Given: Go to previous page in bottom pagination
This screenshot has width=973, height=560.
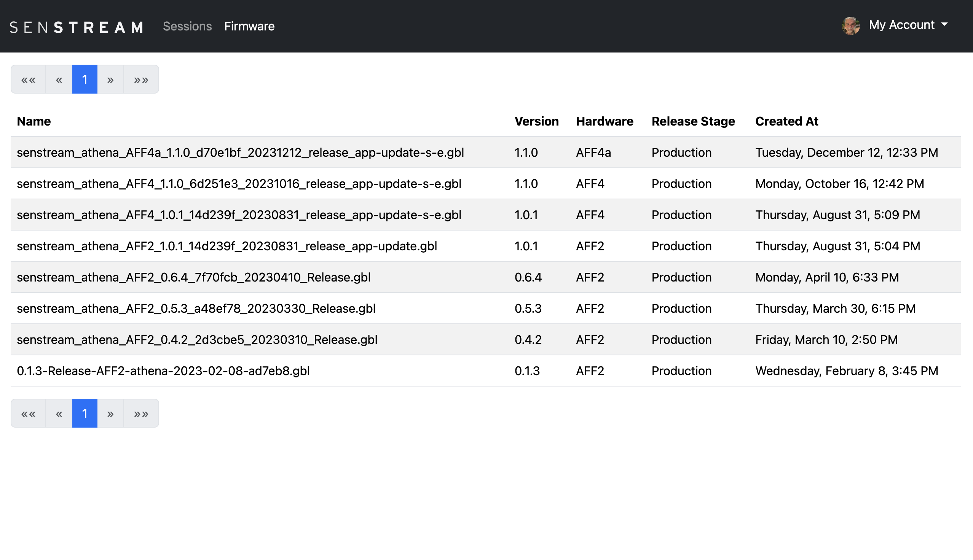Looking at the screenshot, I should (x=59, y=414).
